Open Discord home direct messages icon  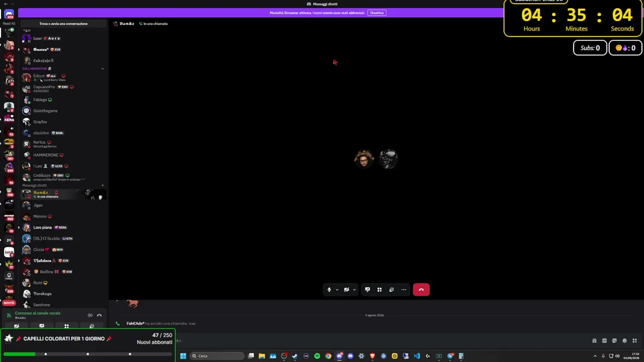pos(9,14)
